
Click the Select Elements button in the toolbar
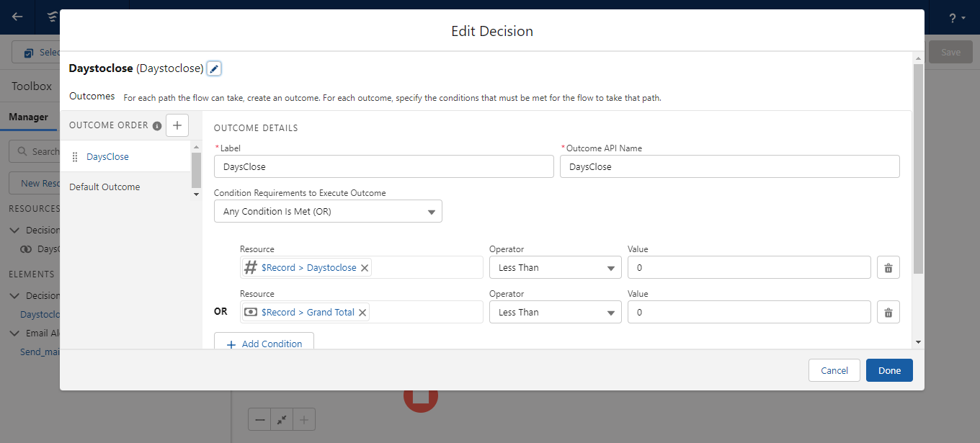point(36,53)
